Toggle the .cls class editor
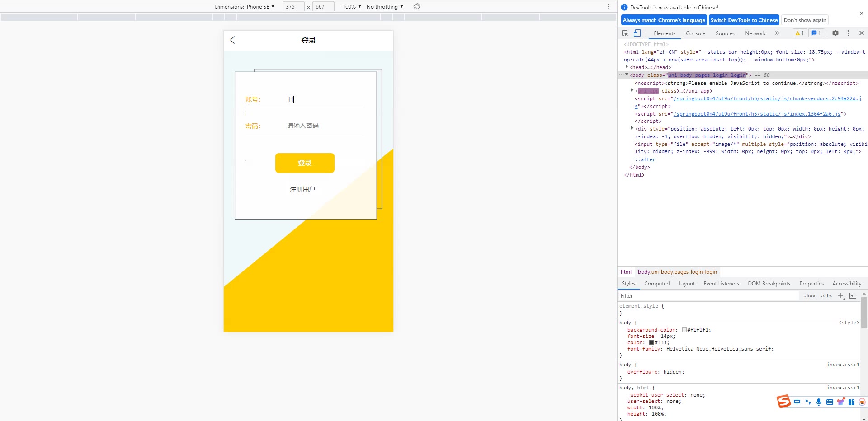The width and height of the screenshot is (868, 421). tap(826, 296)
